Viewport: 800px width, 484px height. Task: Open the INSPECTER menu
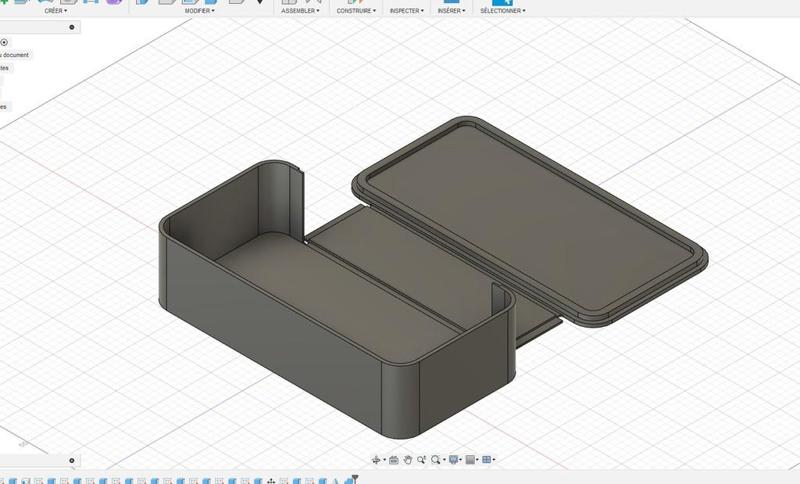pyautogui.click(x=406, y=11)
